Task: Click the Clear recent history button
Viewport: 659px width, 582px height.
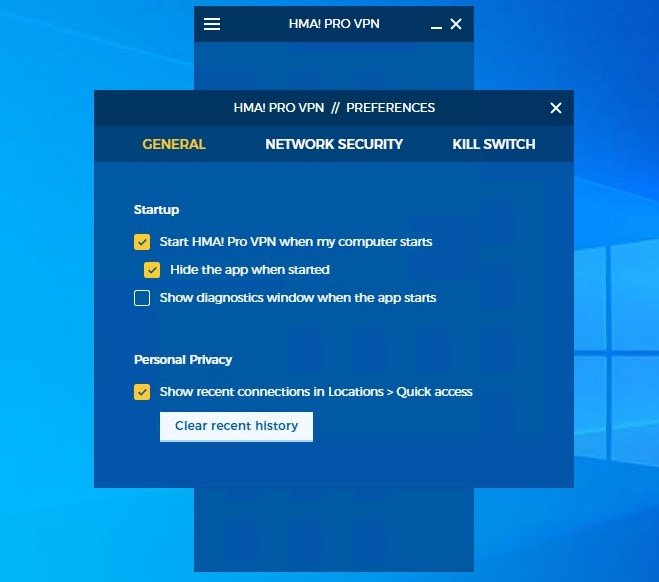Action: (236, 426)
